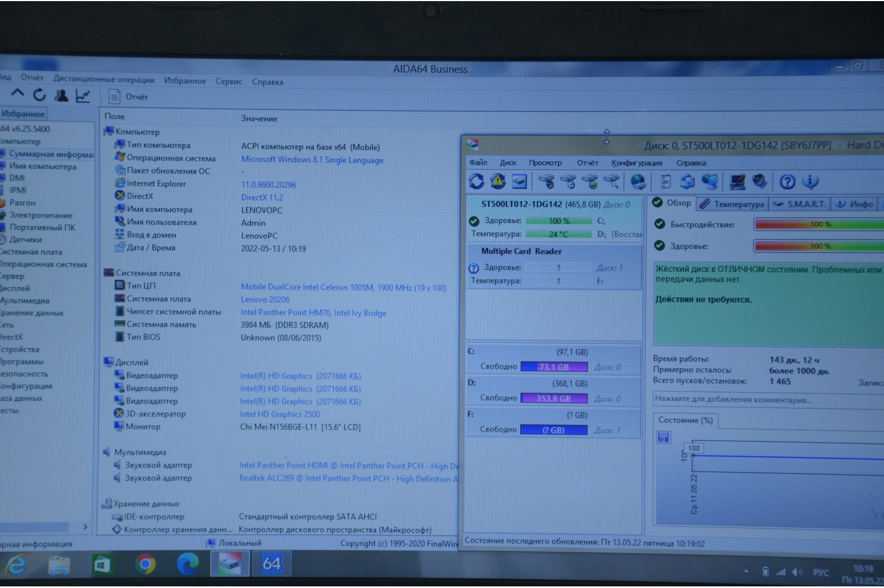Refresh disk data in Hard Disk Sentinel toolbar
The image size is (884, 588).
[x=476, y=181]
